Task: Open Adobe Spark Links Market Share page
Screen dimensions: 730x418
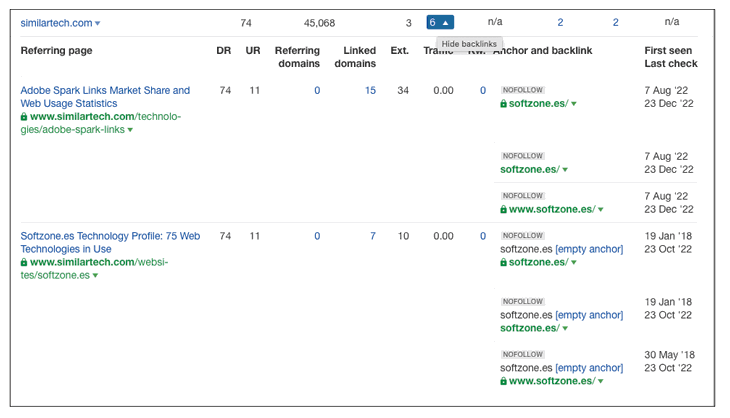Action: 105,97
